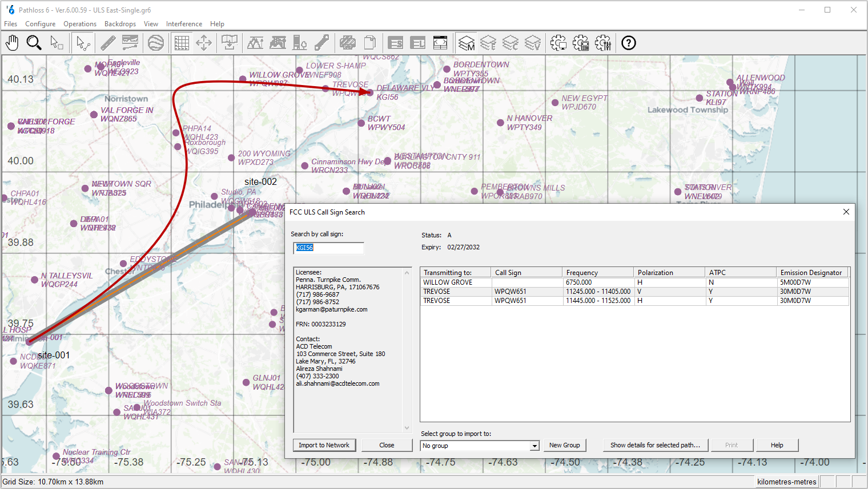Screen dimensions: 868x489
Task: Open the Interference menu
Action: pos(184,24)
